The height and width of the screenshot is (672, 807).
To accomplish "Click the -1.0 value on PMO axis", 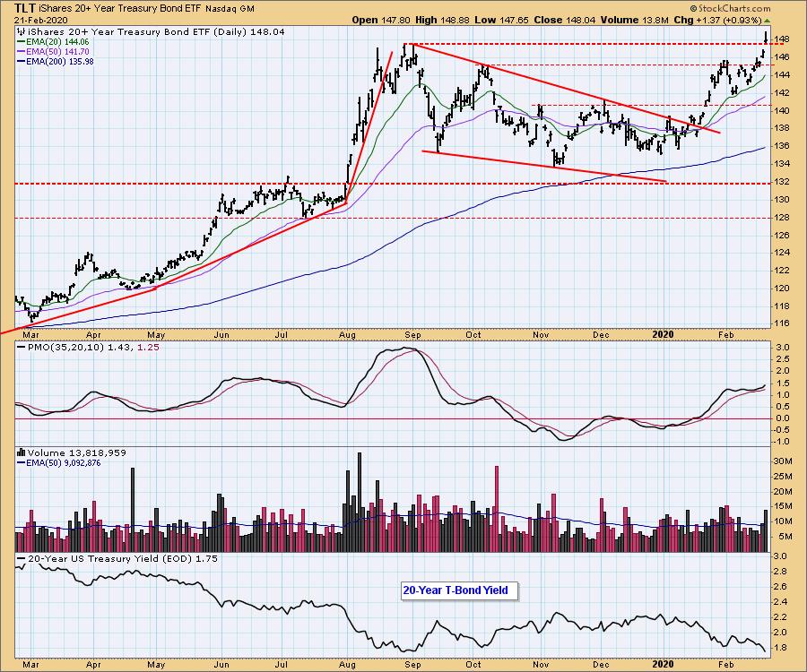I will 781,442.
